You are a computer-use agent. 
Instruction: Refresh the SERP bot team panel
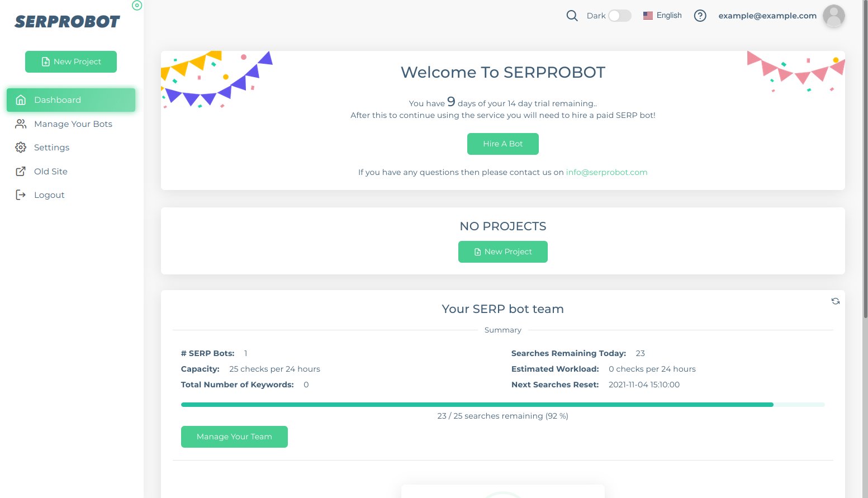tap(835, 301)
